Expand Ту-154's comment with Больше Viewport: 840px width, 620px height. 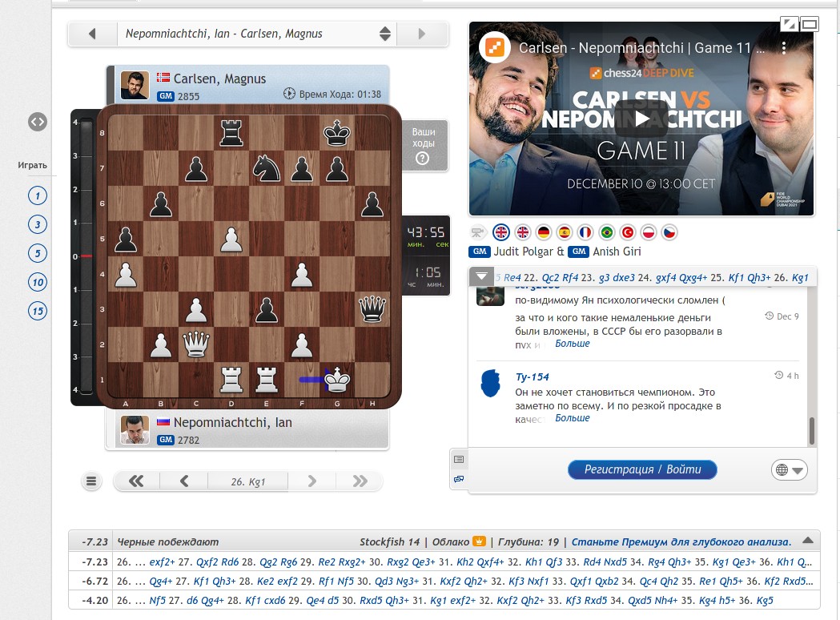(x=572, y=418)
